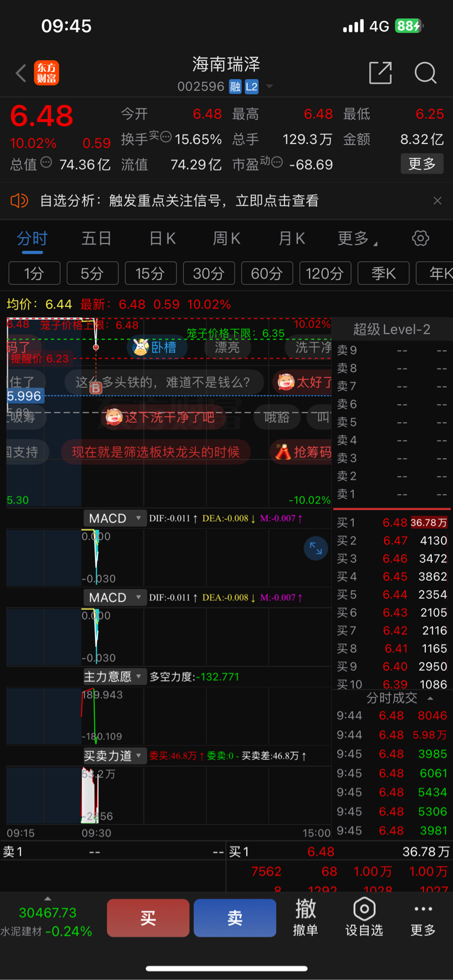Open the search magnifier icon
The height and width of the screenshot is (980, 453).
[x=425, y=73]
